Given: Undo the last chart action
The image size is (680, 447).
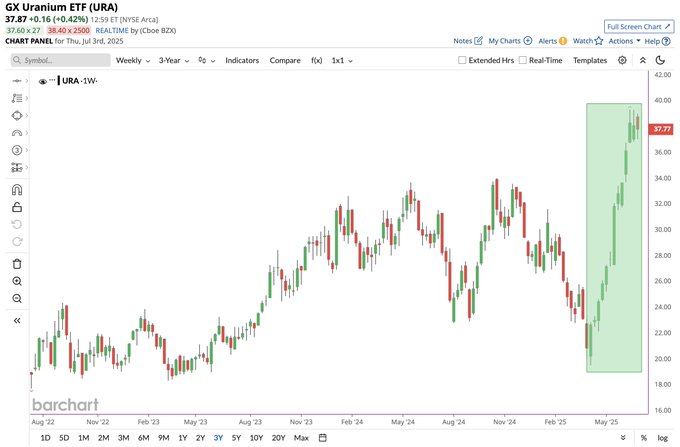Looking at the screenshot, I should click(x=17, y=225).
